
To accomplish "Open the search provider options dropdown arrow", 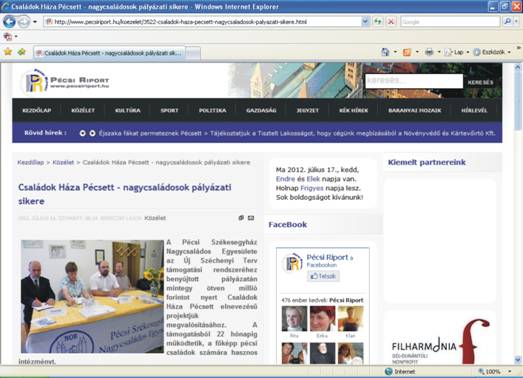I will click(516, 22).
